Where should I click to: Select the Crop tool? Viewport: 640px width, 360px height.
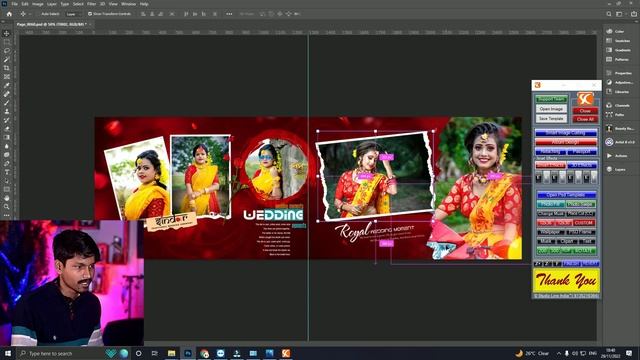coord(7,68)
